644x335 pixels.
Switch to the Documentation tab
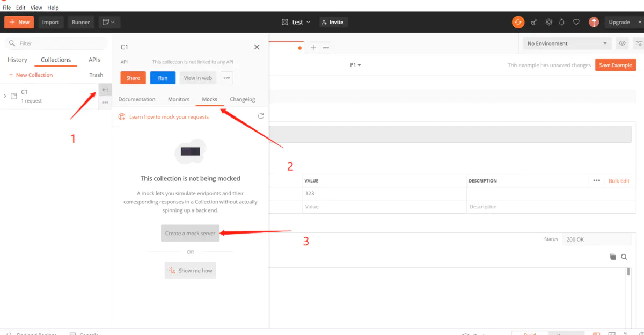137,99
